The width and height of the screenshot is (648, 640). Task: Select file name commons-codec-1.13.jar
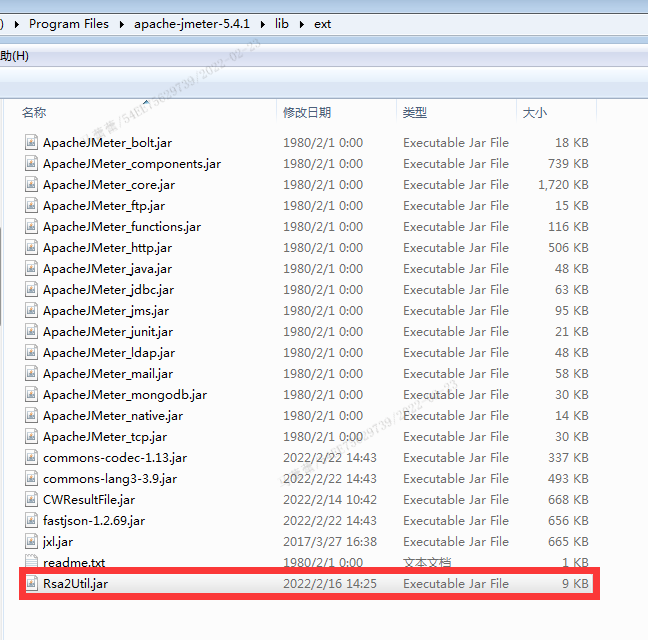(x=115, y=458)
